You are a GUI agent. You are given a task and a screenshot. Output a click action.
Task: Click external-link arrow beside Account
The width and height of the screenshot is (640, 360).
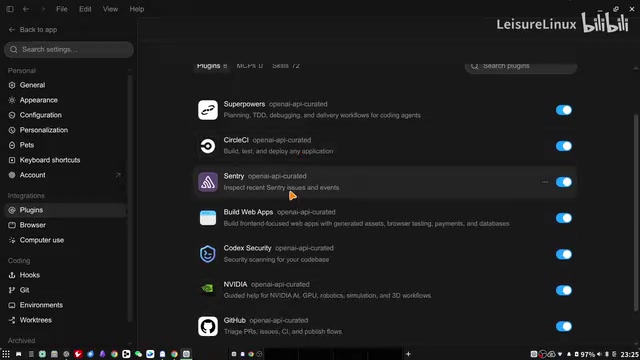pyautogui.click(x=118, y=175)
